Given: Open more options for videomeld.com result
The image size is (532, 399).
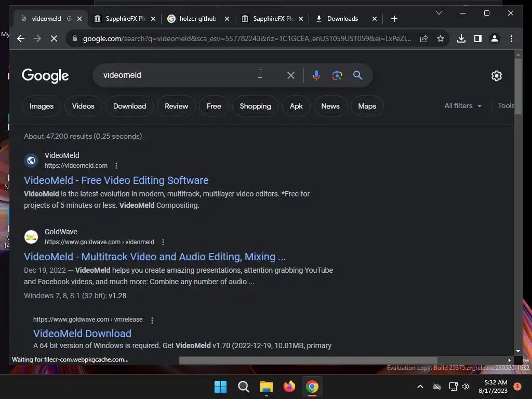Looking at the screenshot, I should coord(116,166).
